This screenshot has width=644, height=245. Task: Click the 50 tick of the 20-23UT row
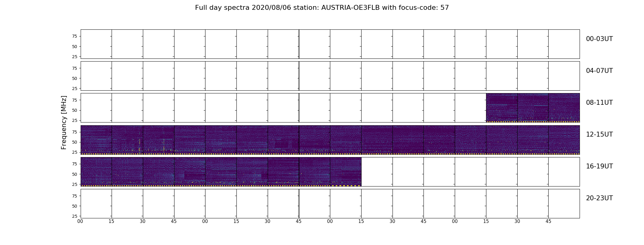(75, 206)
